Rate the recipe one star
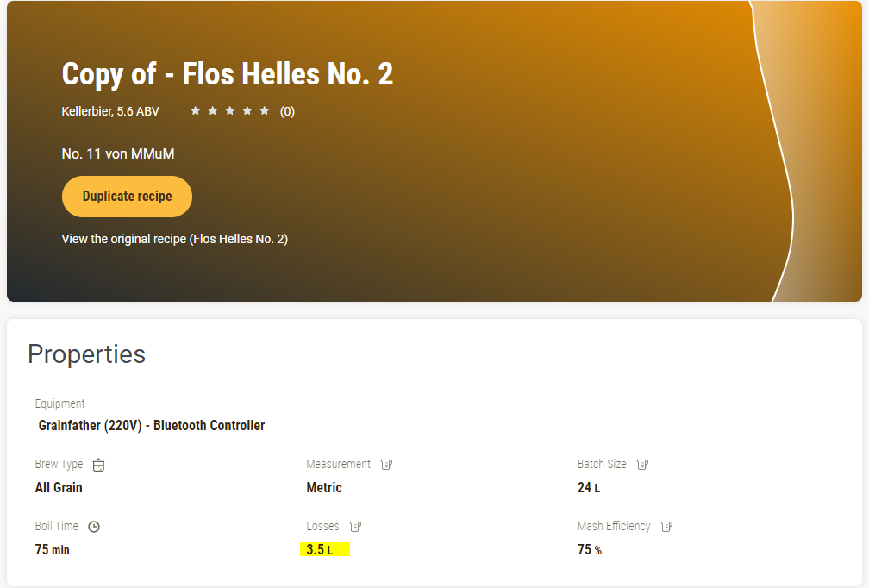869x588 pixels. pos(195,111)
